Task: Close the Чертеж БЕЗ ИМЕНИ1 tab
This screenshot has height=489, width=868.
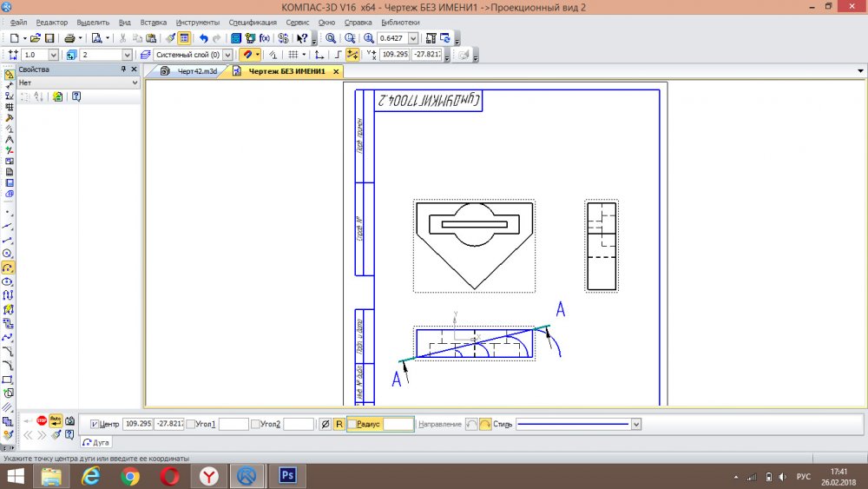Action: coord(335,71)
